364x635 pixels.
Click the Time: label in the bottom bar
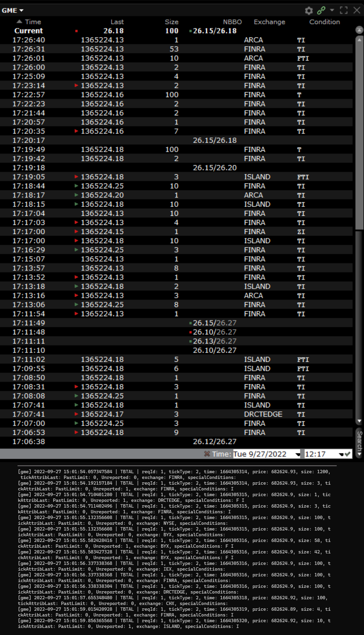[x=222, y=454]
